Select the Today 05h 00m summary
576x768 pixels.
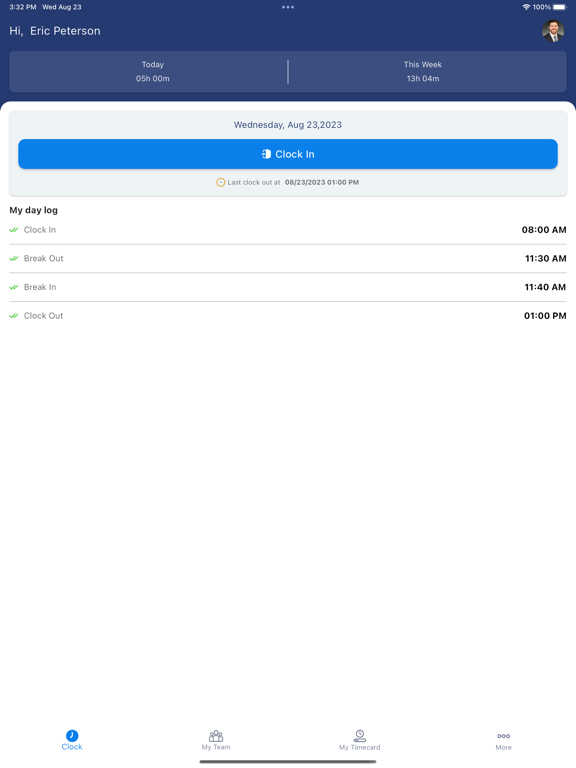coord(153,72)
